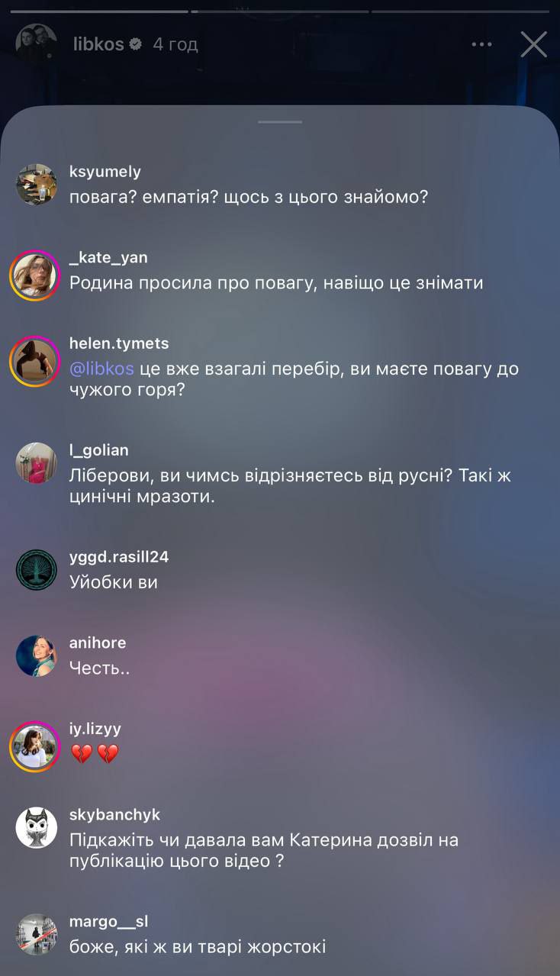The image size is (560, 976).
Task: Open ksyumely's profile picture
Action: coord(36,185)
